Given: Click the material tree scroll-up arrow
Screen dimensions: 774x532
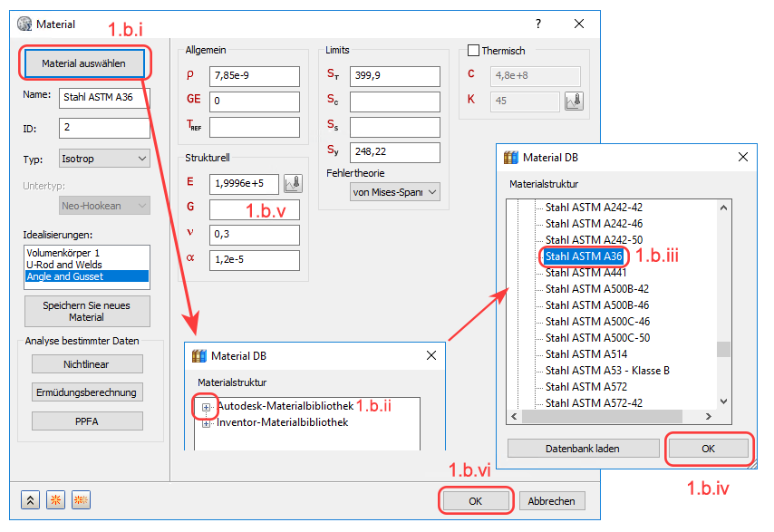Looking at the screenshot, I should tap(723, 208).
